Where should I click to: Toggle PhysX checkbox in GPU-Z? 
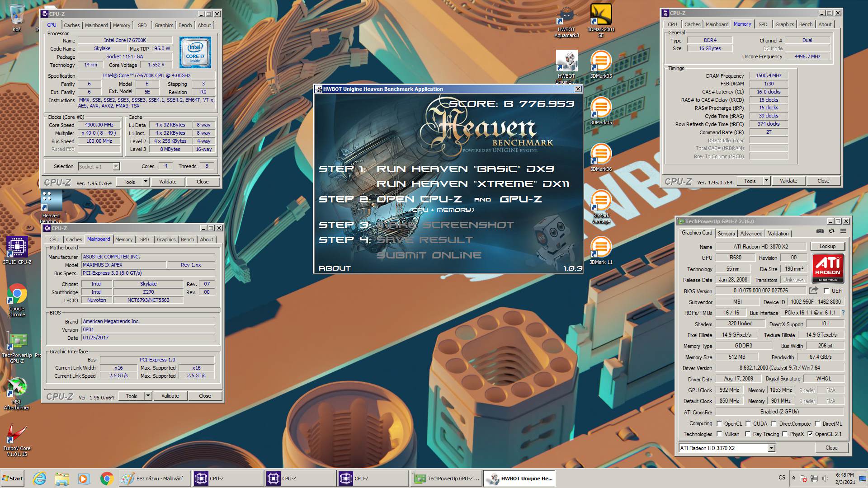[785, 434]
